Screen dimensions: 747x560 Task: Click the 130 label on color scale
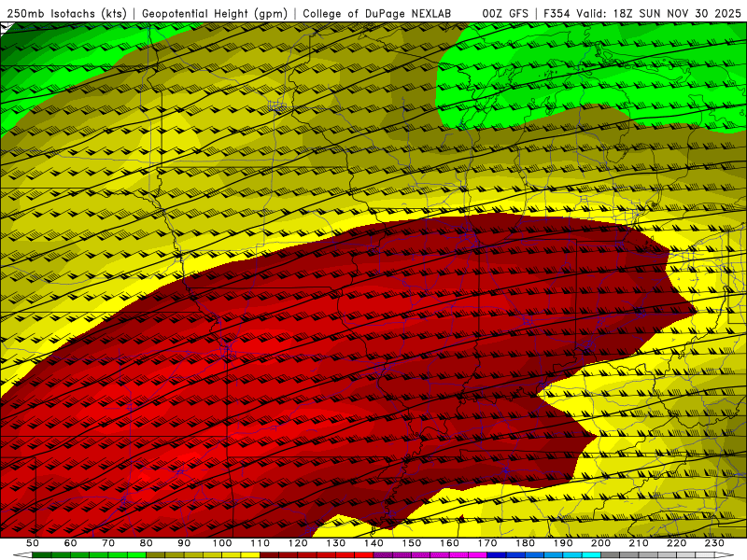[335, 543]
